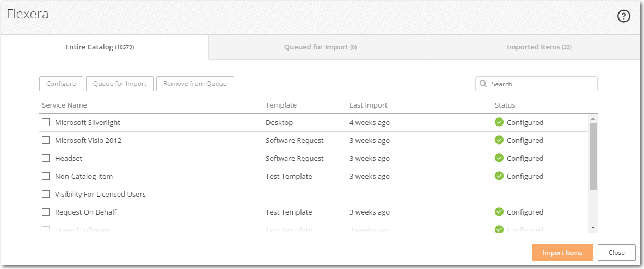Select the Headset row checkbox
This screenshot has height=269, width=644.
coord(46,158)
